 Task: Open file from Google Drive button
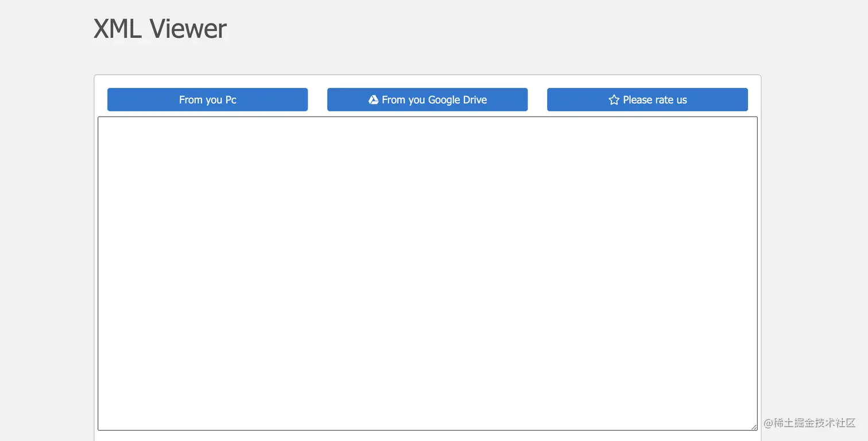(x=427, y=99)
